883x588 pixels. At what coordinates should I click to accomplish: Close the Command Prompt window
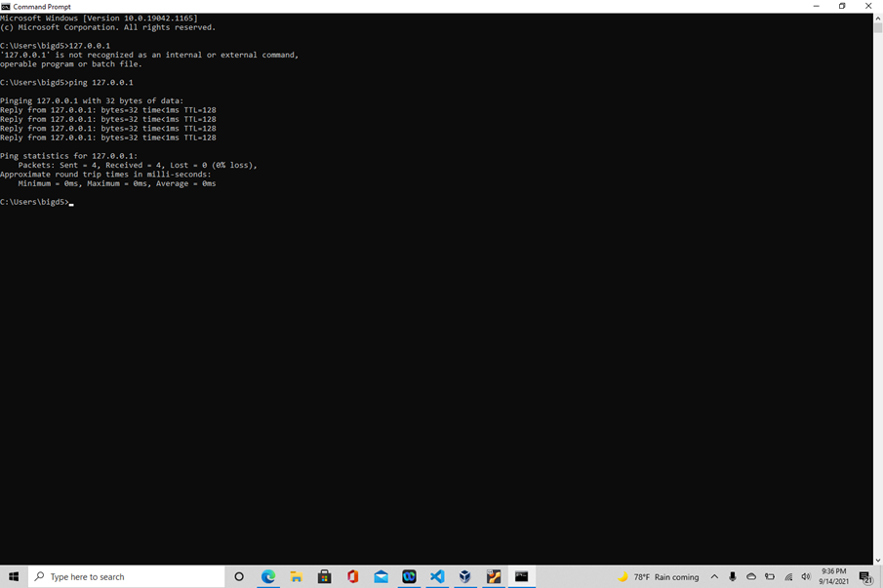coord(868,6)
